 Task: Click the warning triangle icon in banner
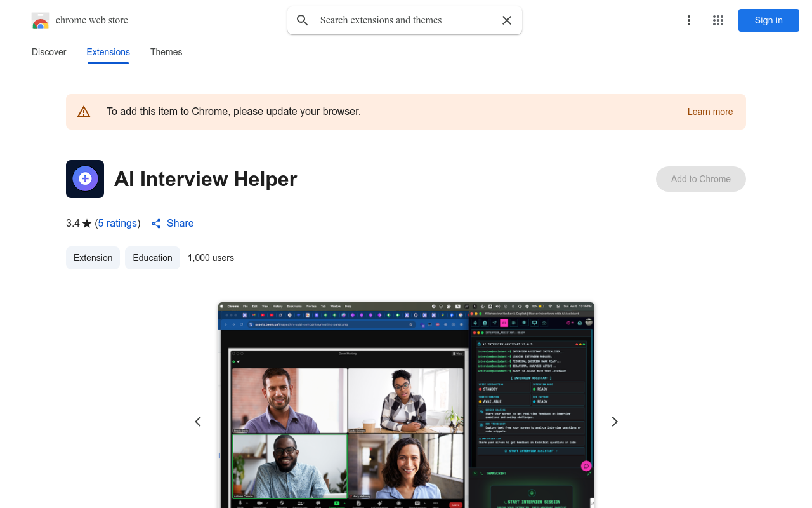(x=84, y=112)
